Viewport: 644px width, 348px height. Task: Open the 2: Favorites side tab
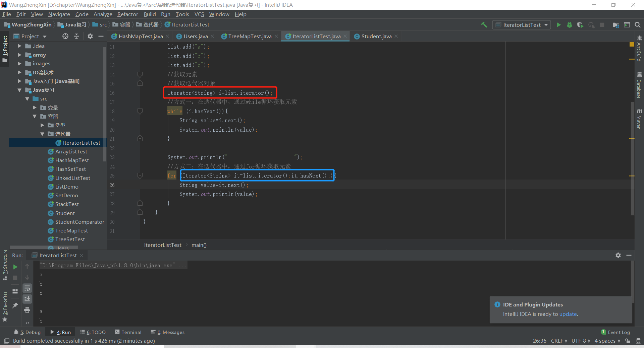click(x=5, y=306)
